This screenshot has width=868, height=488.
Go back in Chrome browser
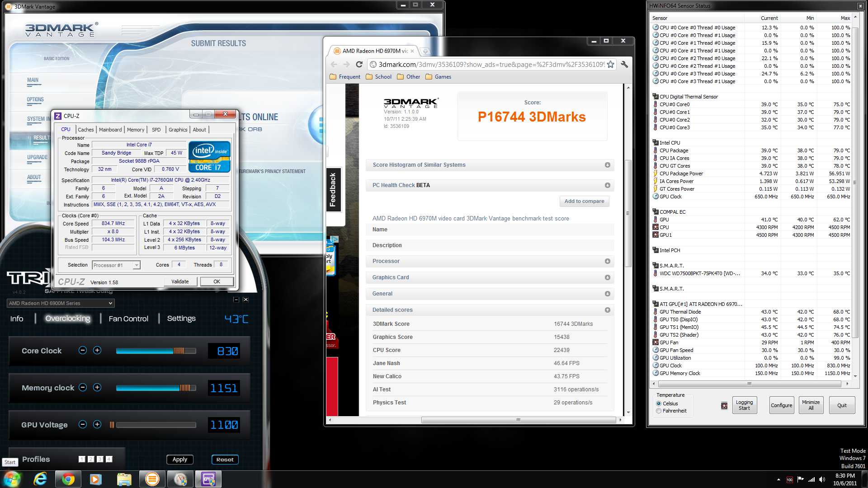(x=334, y=64)
